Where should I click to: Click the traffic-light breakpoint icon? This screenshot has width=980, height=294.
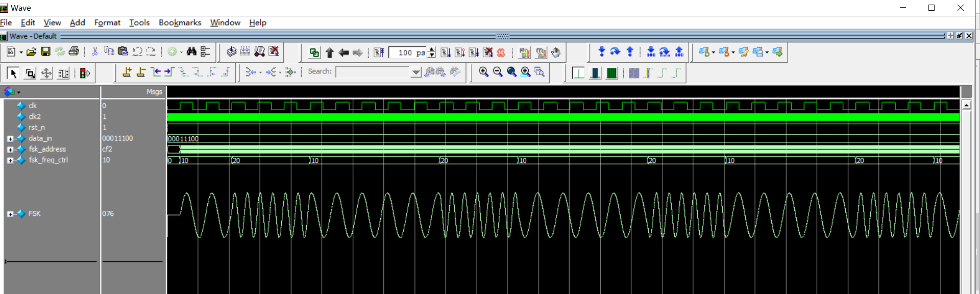[x=85, y=73]
